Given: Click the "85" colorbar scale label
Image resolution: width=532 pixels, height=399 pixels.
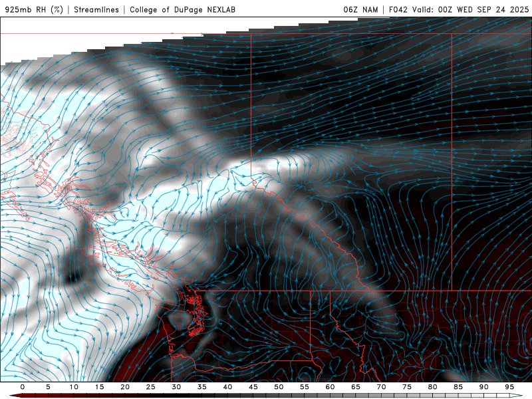Looking at the screenshot, I should tap(458, 387).
